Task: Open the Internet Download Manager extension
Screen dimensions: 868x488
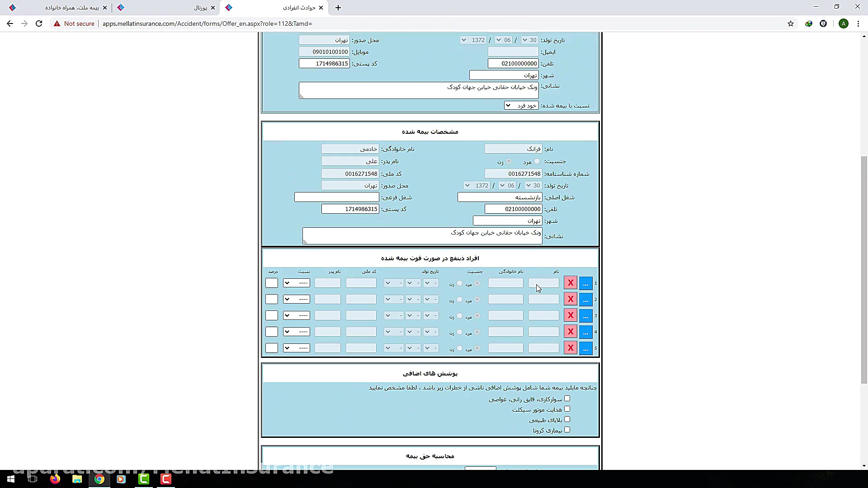Action: (x=809, y=23)
